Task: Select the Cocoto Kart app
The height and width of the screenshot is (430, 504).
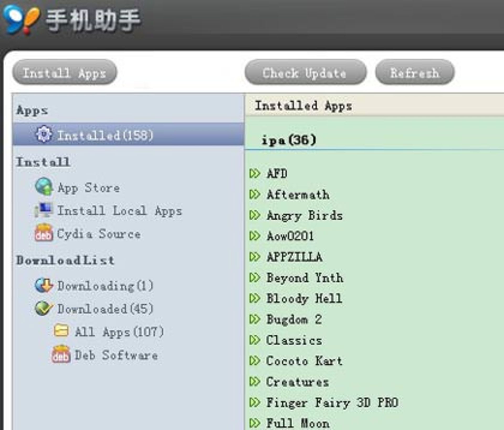Action: pos(304,361)
